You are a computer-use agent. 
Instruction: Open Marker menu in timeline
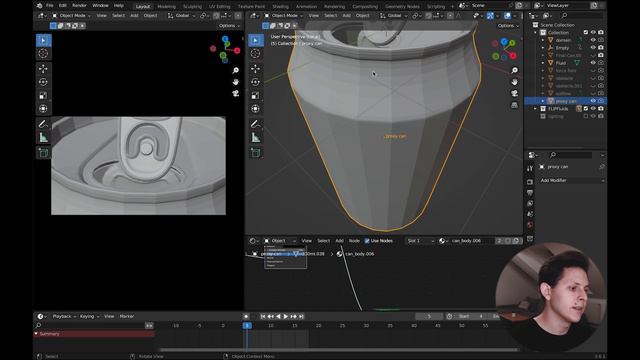click(127, 316)
